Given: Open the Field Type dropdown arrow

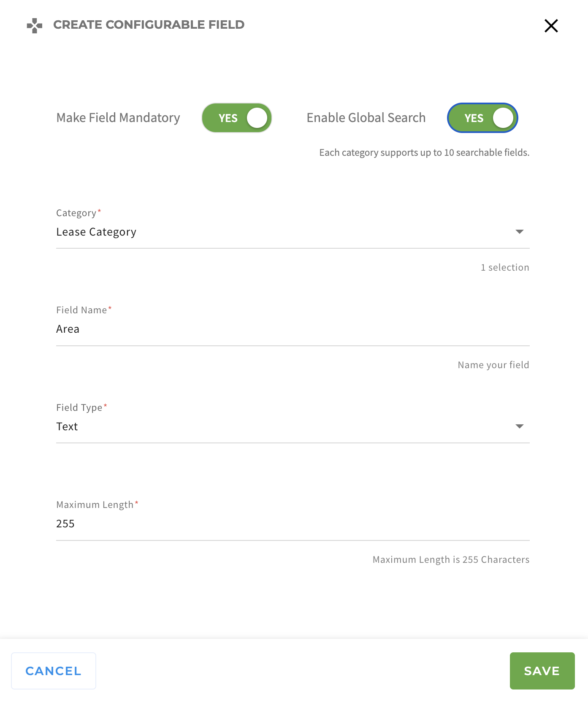Looking at the screenshot, I should (519, 426).
